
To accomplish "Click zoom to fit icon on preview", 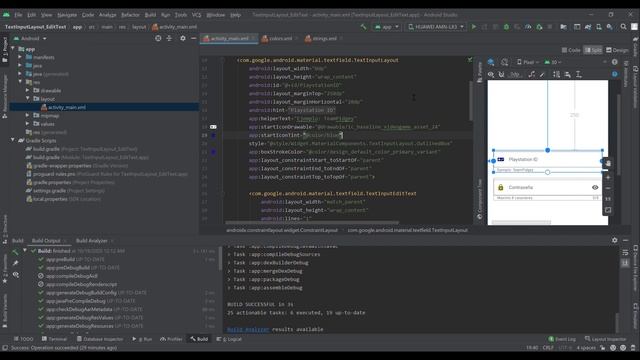I will pyautogui.click(x=608, y=210).
